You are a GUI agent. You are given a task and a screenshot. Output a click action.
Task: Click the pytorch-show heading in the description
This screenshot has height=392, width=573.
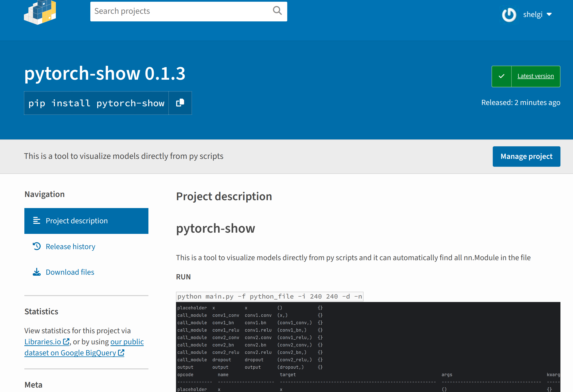coord(216,228)
